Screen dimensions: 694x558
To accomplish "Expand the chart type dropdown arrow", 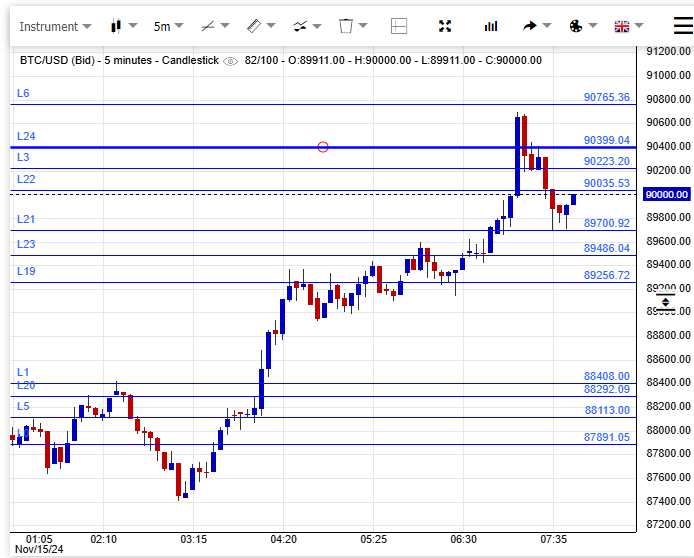I will (133, 26).
